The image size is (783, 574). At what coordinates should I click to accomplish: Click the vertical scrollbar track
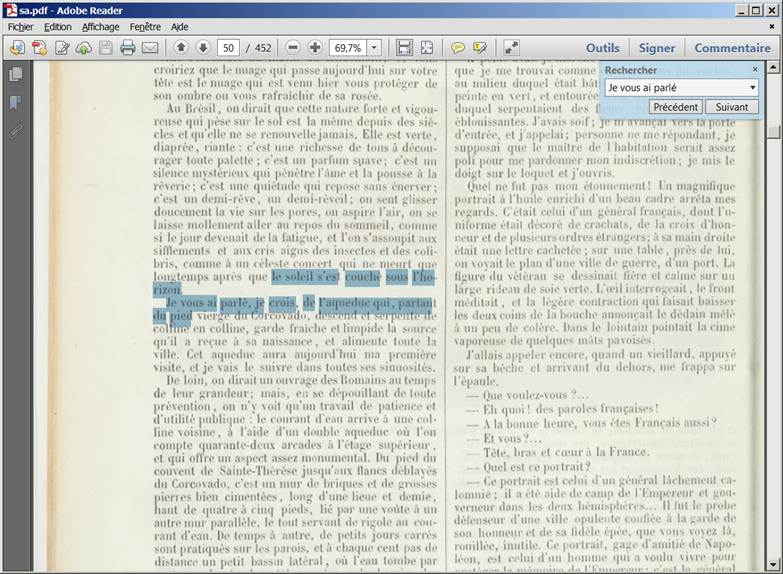click(773, 350)
